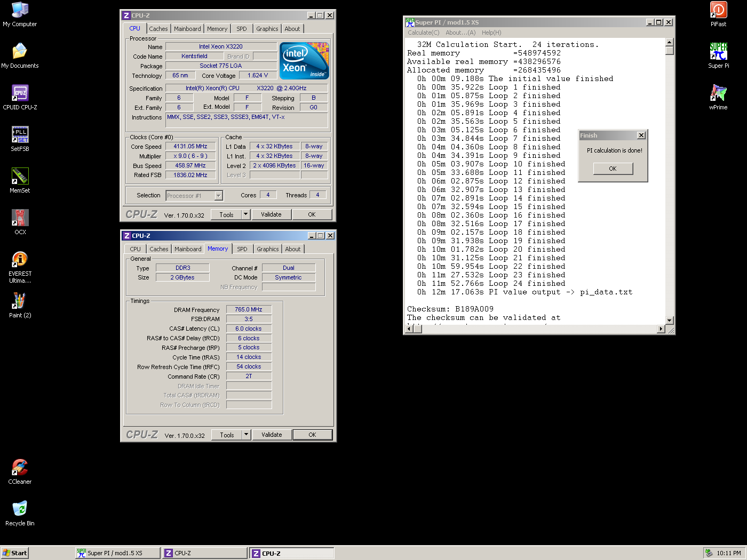Select the OCX desktop shortcut
This screenshot has width=747, height=560.
pyautogui.click(x=20, y=222)
